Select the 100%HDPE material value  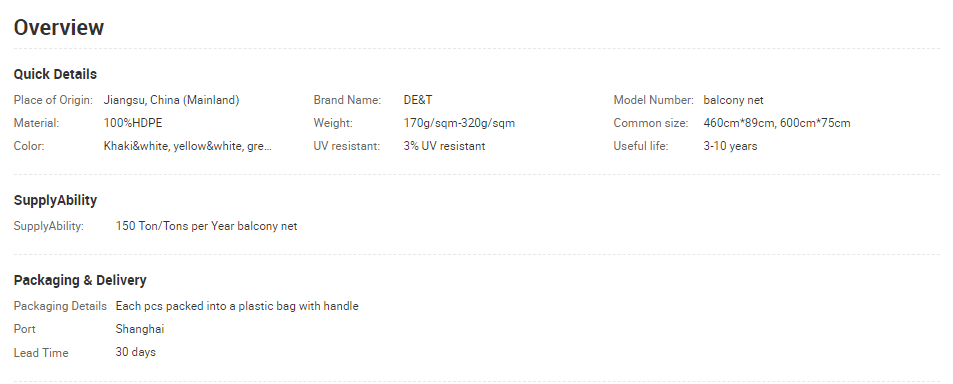(133, 123)
